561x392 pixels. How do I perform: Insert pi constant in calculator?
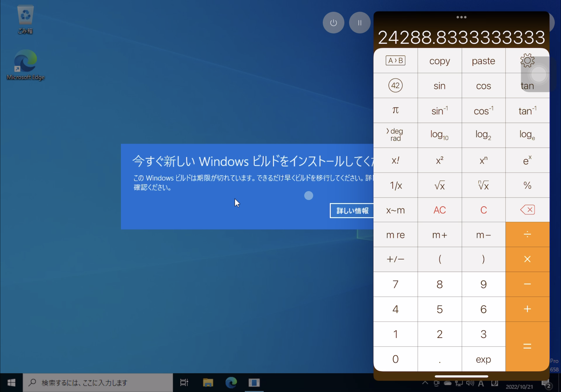[x=395, y=110]
